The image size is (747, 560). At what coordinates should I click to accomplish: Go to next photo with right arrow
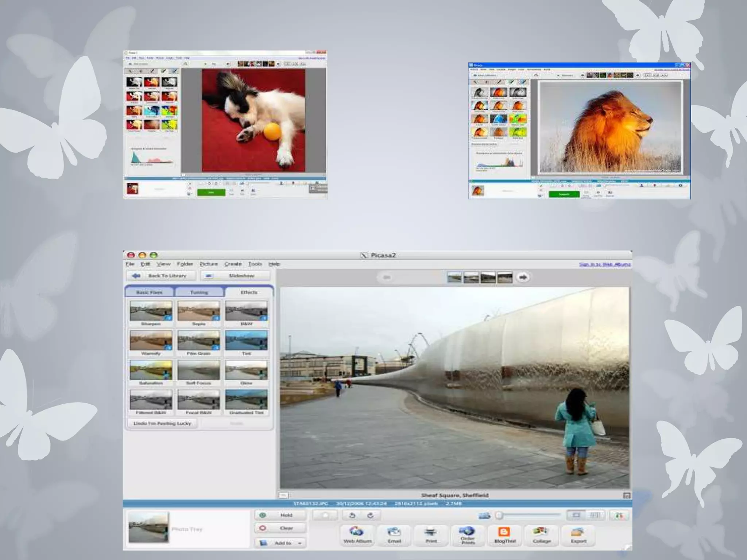point(523,277)
